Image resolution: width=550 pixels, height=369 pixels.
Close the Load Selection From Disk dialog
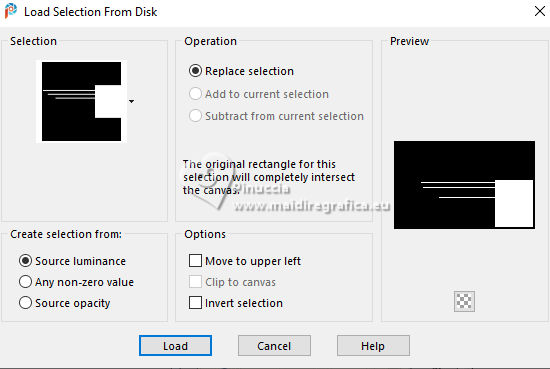coord(540,11)
